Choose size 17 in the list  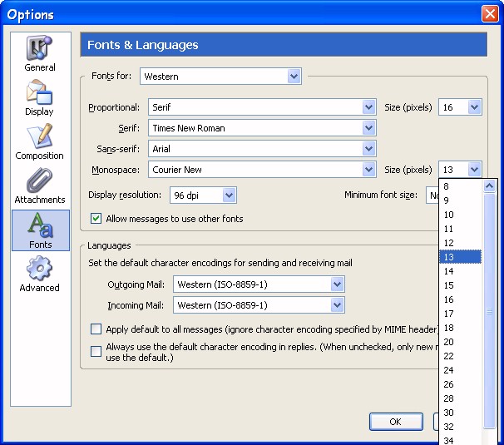coord(460,314)
